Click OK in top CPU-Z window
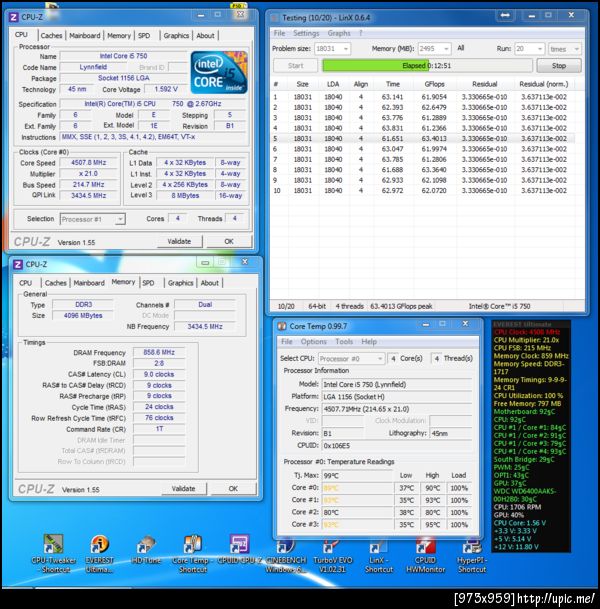 pos(229,242)
